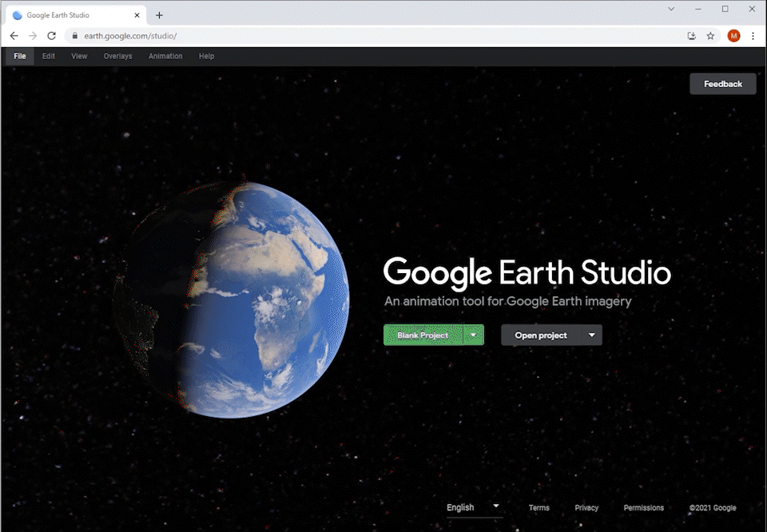Maximize the browser window

tap(725, 9)
